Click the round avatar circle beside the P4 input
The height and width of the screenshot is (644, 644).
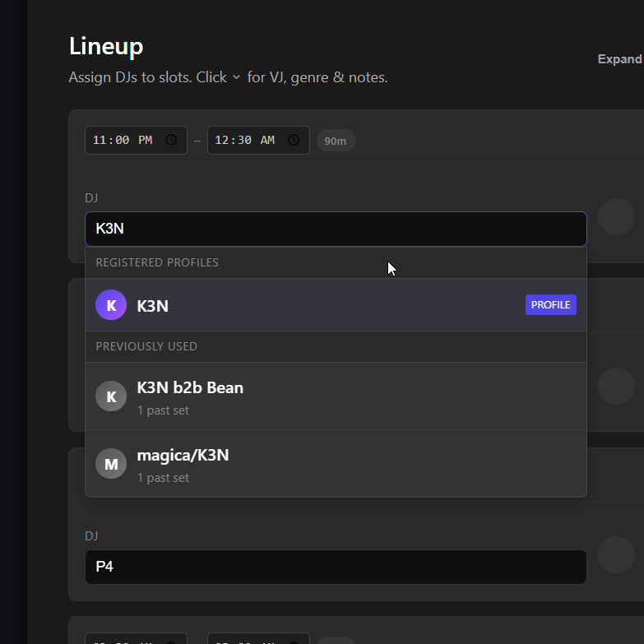pos(616,554)
